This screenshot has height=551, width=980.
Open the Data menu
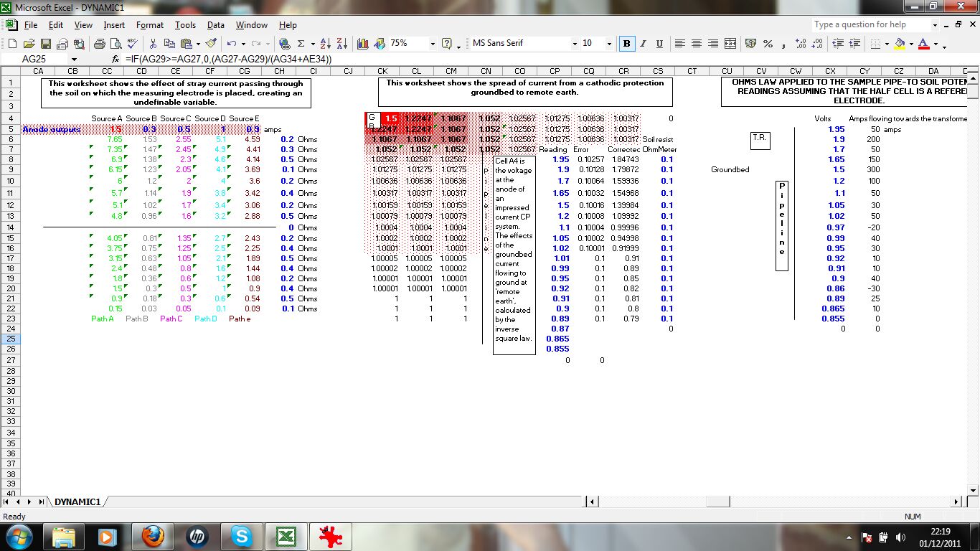[x=216, y=25]
